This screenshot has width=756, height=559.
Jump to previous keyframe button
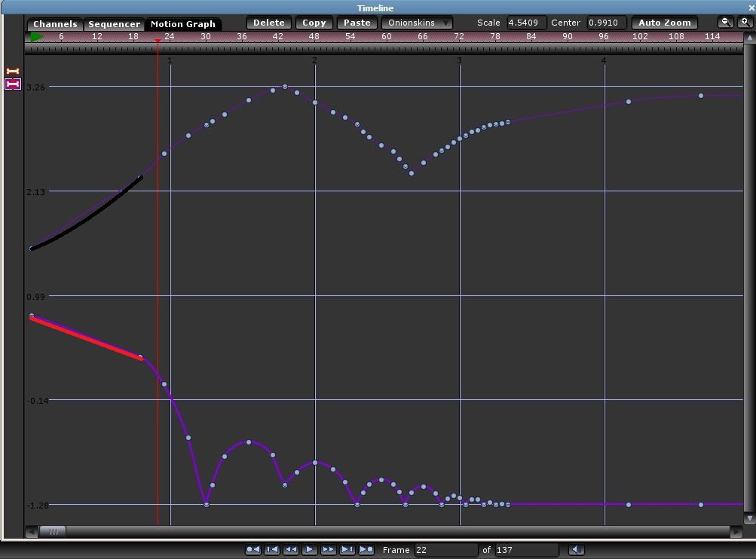coord(253,549)
